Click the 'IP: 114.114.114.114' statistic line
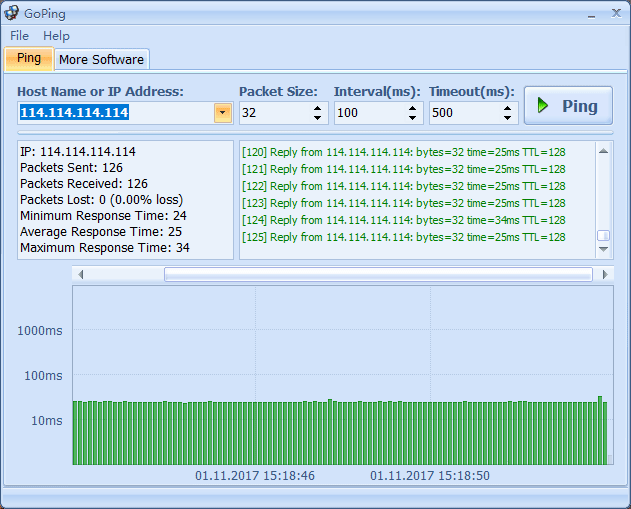631x509 pixels. tap(78, 151)
